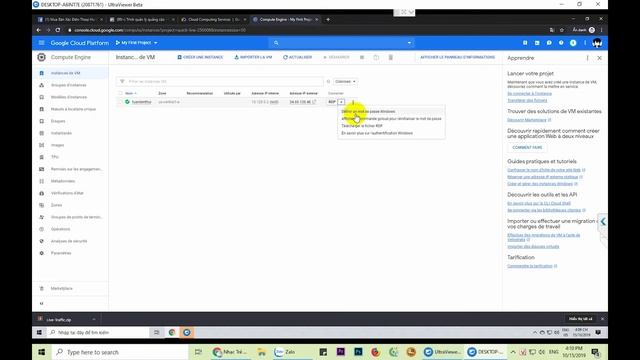Open Colonnes dropdown
640x360 pixels.
(345, 82)
